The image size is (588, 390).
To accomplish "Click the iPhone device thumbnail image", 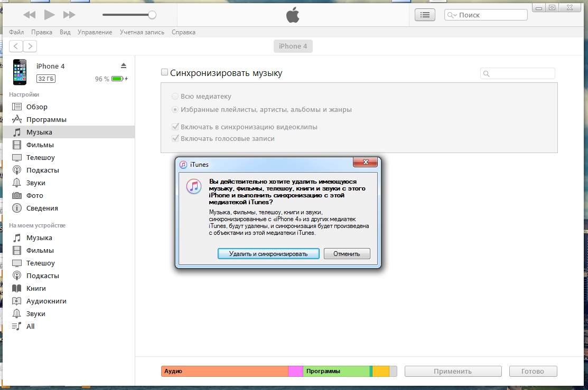I will (20, 72).
